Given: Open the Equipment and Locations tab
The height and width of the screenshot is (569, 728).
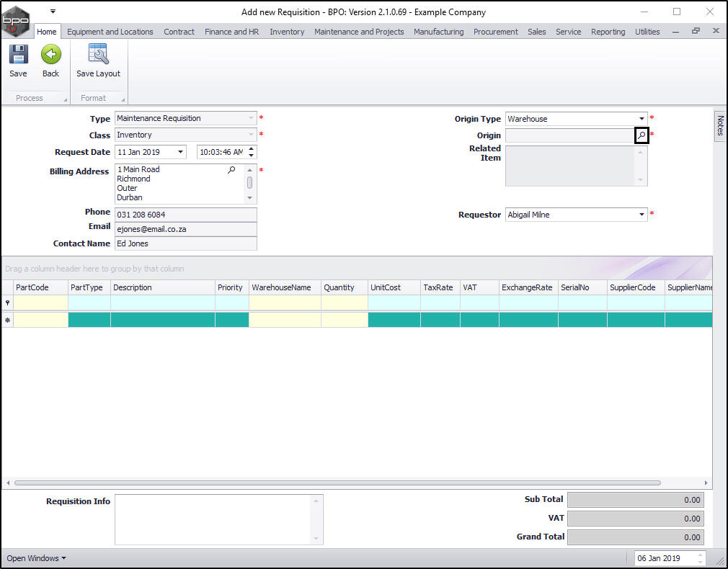Looking at the screenshot, I should (x=110, y=32).
